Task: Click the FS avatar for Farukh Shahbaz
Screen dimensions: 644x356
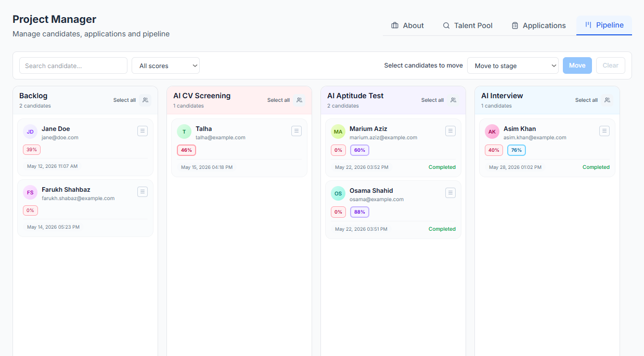Action: tap(30, 192)
